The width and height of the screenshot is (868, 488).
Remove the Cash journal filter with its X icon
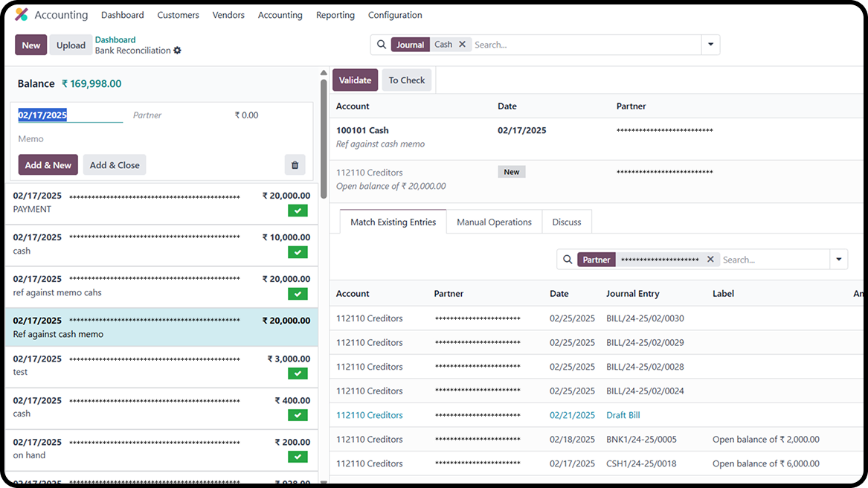click(462, 44)
